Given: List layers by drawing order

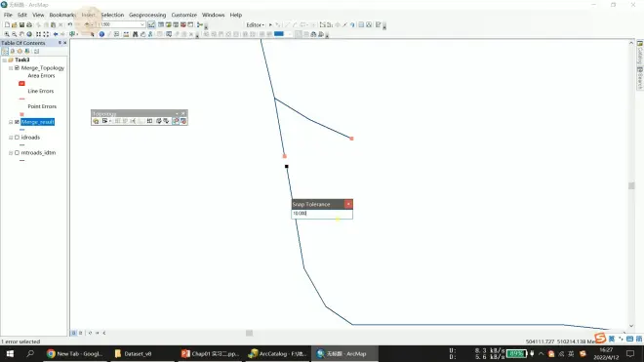Looking at the screenshot, I should click(x=5, y=52).
